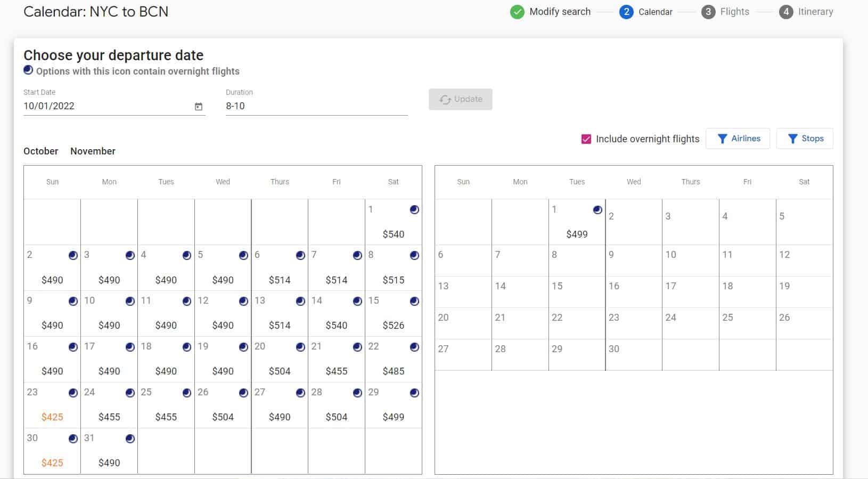This screenshot has height=479, width=868.
Task: Click the overnight moon icon on October 20
Action: coord(300,347)
